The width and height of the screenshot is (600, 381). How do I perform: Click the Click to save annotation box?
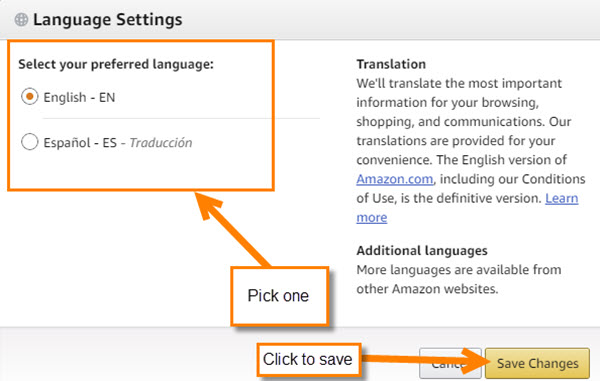click(x=308, y=359)
